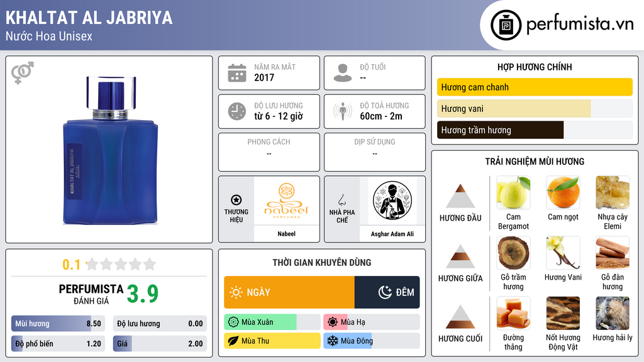The image size is (644, 362).
Task: Click the middle notes pyramid icon Hương giữa
Action: click(460, 256)
